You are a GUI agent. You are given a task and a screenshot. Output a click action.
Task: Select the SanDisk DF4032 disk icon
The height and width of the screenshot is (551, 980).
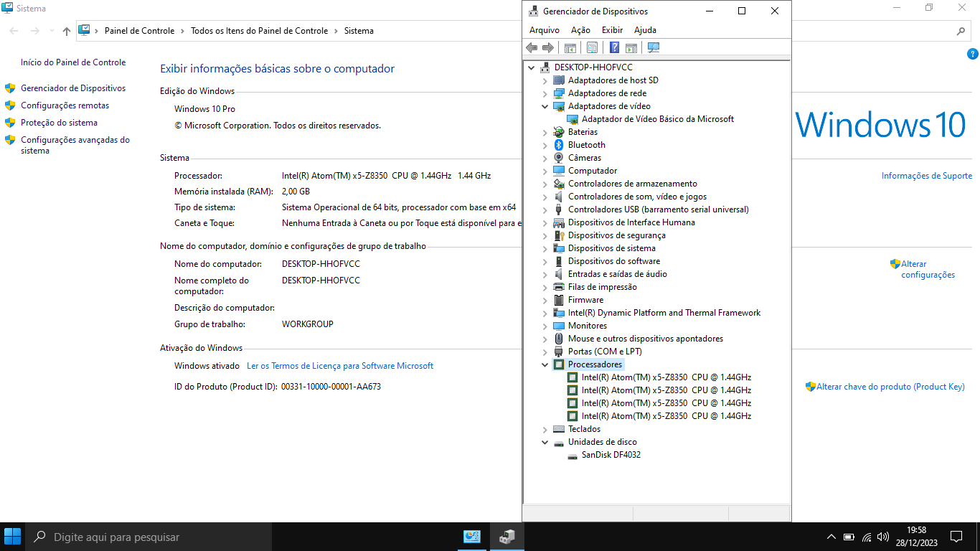(x=573, y=455)
